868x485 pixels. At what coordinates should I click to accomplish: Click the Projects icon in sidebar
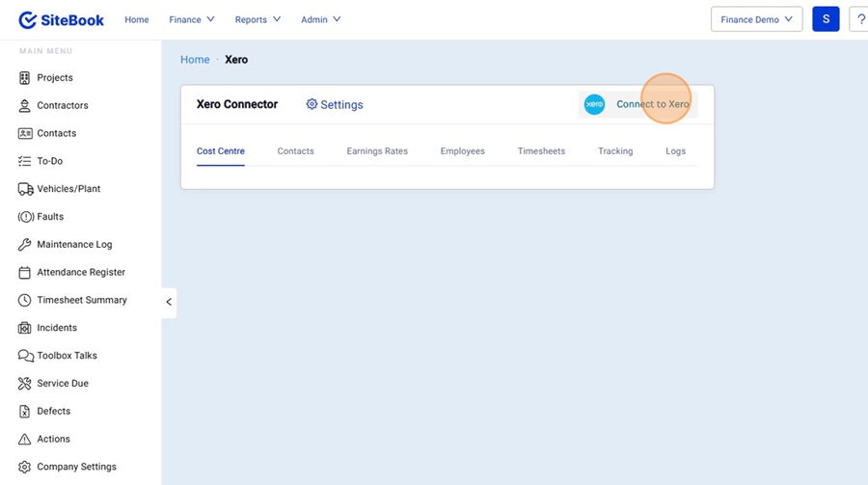pyautogui.click(x=25, y=78)
